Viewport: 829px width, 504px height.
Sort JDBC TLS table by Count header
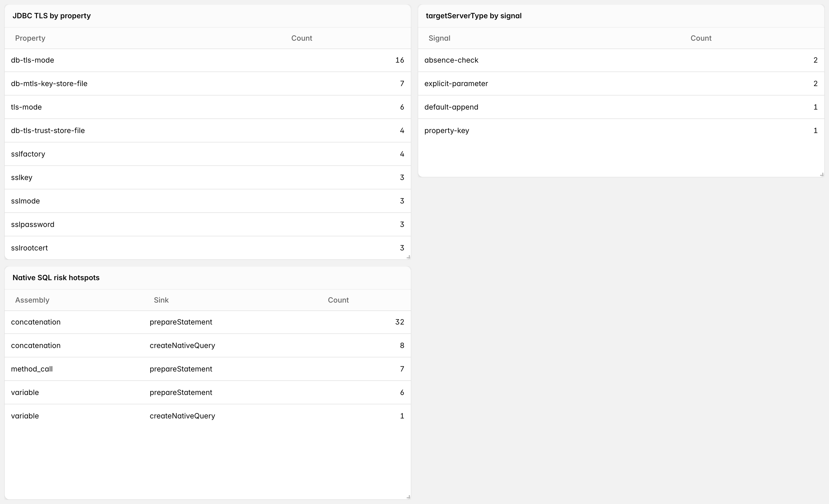[x=302, y=38]
